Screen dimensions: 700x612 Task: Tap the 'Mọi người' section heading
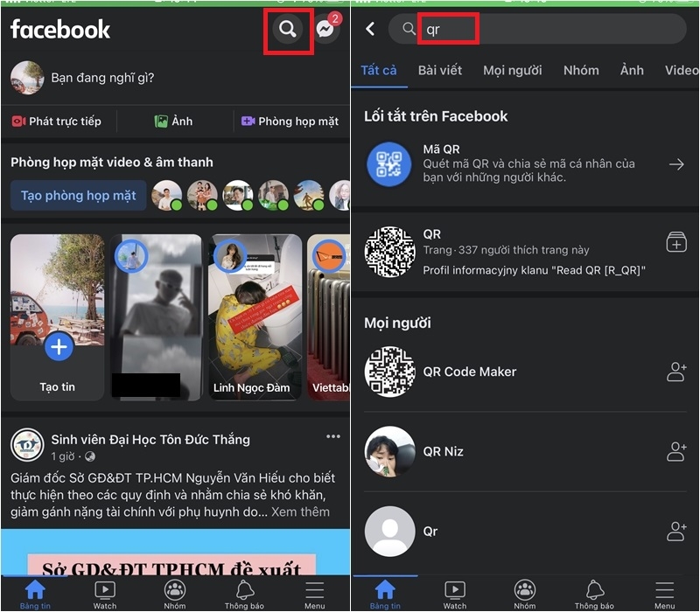(397, 323)
